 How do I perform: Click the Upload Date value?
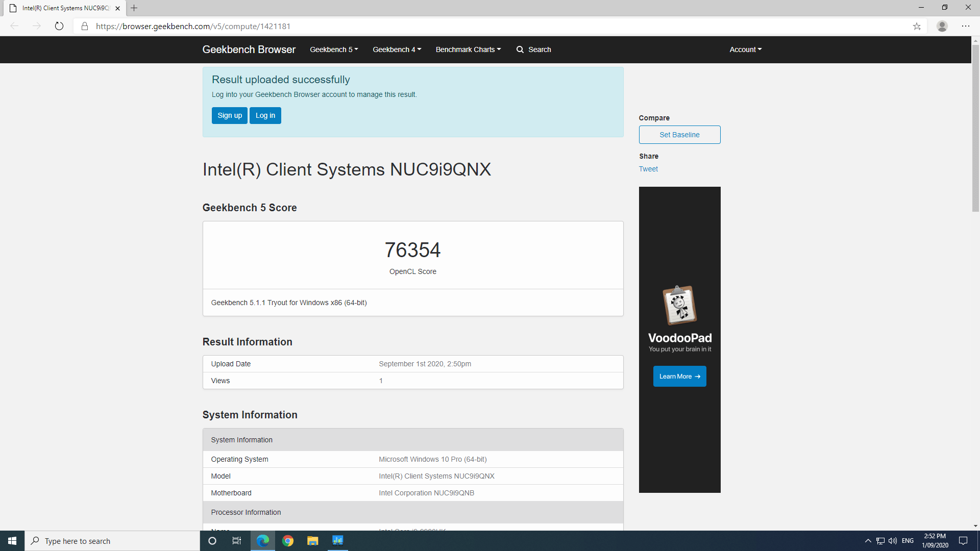pos(425,364)
